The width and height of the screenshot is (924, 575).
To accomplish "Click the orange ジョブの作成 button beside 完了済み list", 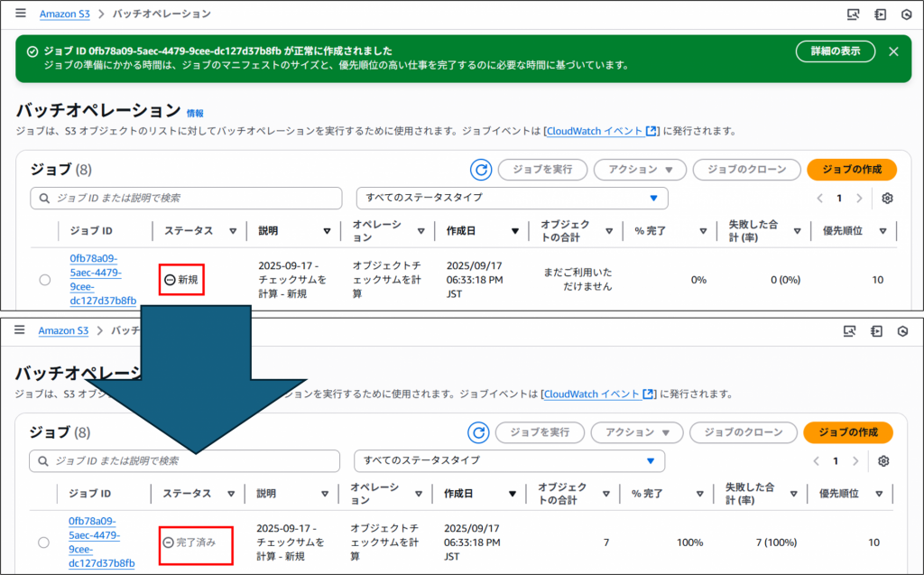I will [x=847, y=432].
